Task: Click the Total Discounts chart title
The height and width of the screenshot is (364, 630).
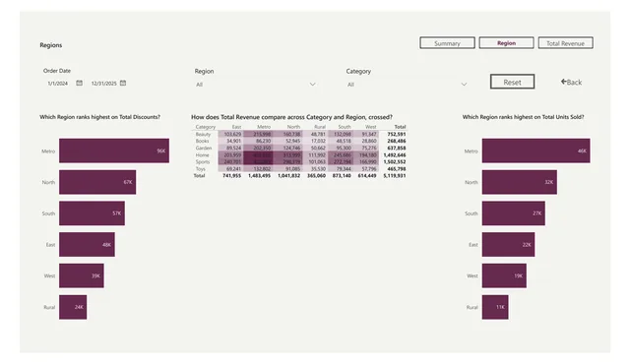Action: (99, 117)
